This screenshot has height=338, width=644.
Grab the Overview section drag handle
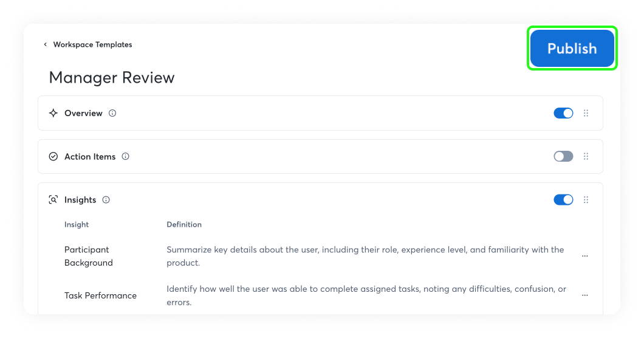pos(586,113)
